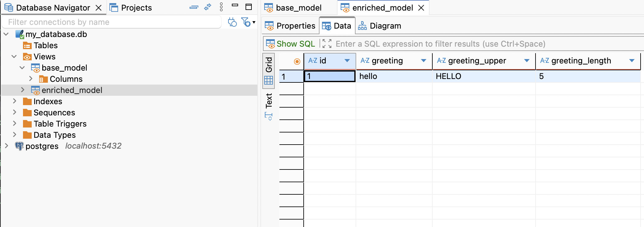Select the 'hello' cell
This screenshot has width=644, height=227.
coord(394,76)
